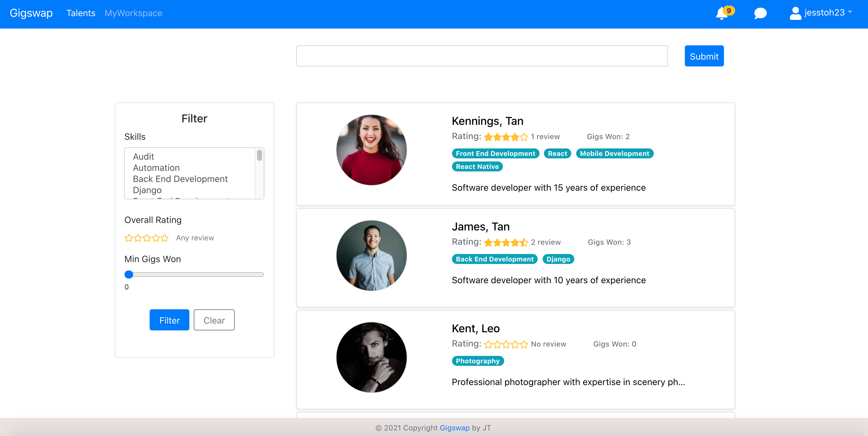Open the notifications bell icon
868x436 pixels.
pyautogui.click(x=721, y=13)
